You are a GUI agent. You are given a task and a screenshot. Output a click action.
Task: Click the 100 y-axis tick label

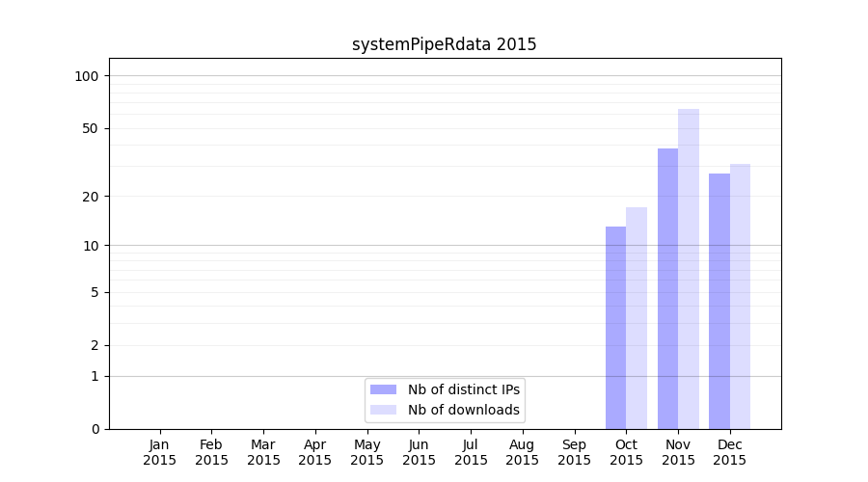(x=87, y=76)
